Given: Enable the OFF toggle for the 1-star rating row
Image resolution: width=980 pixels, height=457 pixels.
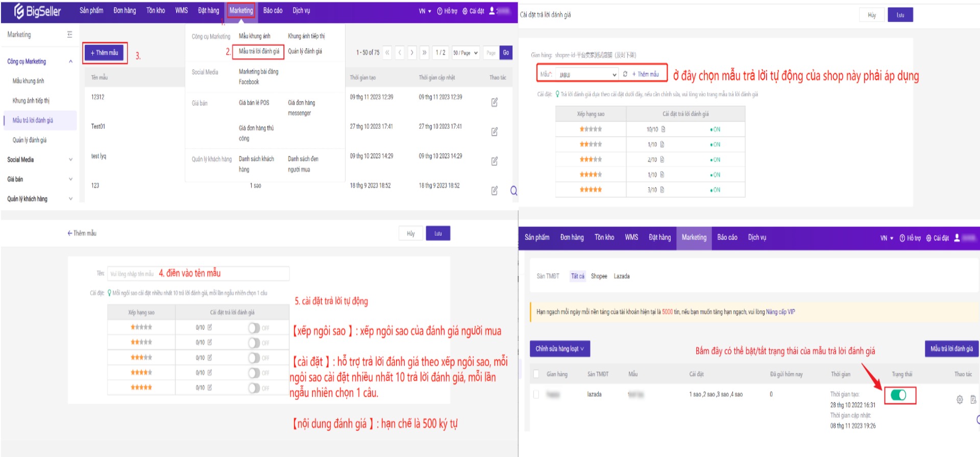Looking at the screenshot, I should coord(254,328).
